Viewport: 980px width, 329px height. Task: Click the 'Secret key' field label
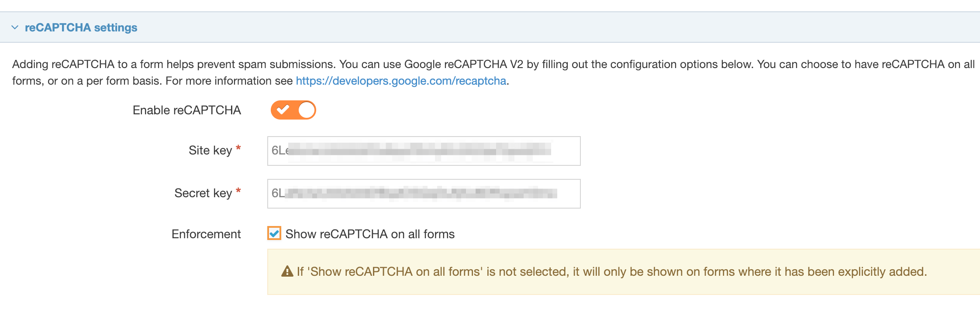(x=203, y=193)
